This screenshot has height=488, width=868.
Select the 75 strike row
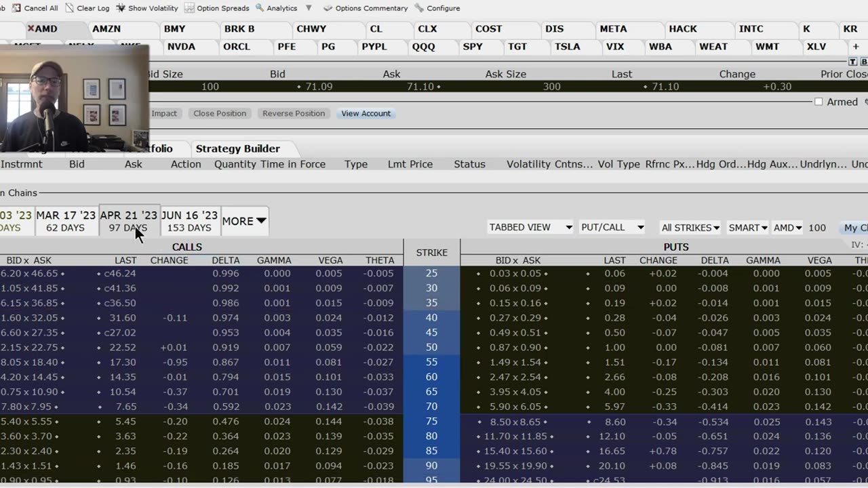point(431,422)
